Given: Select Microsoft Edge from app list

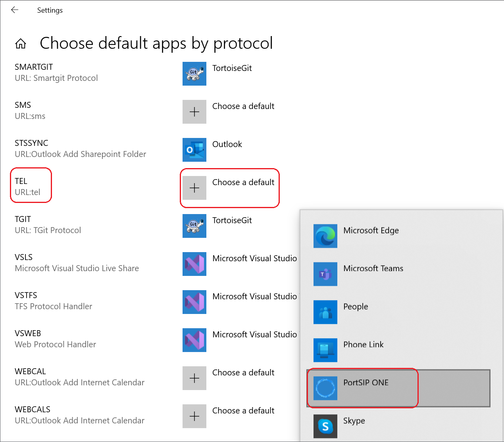Looking at the screenshot, I should point(371,231).
